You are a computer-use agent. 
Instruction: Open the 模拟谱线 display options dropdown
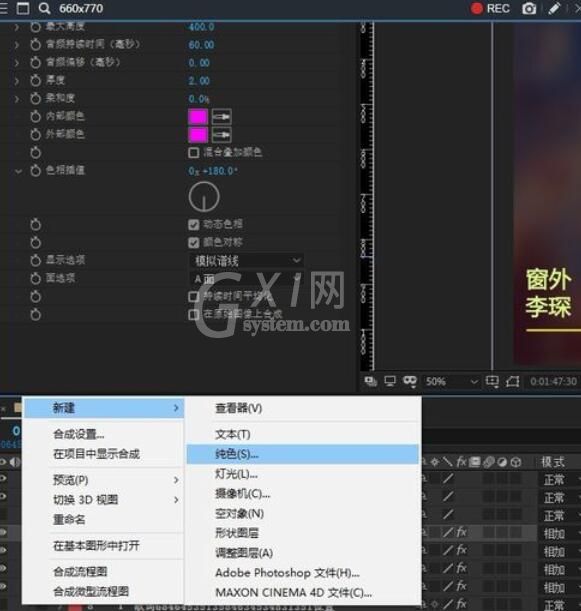click(247, 260)
